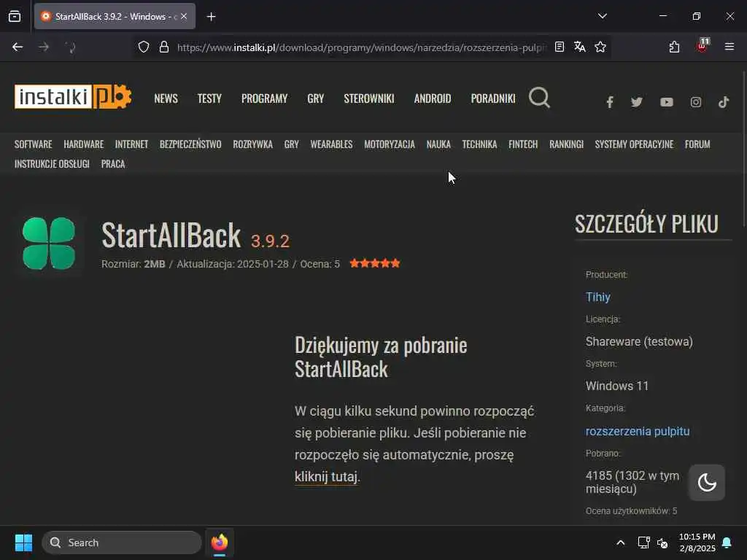Open the NEWS menu item
This screenshot has width=747, height=560.
(166, 98)
